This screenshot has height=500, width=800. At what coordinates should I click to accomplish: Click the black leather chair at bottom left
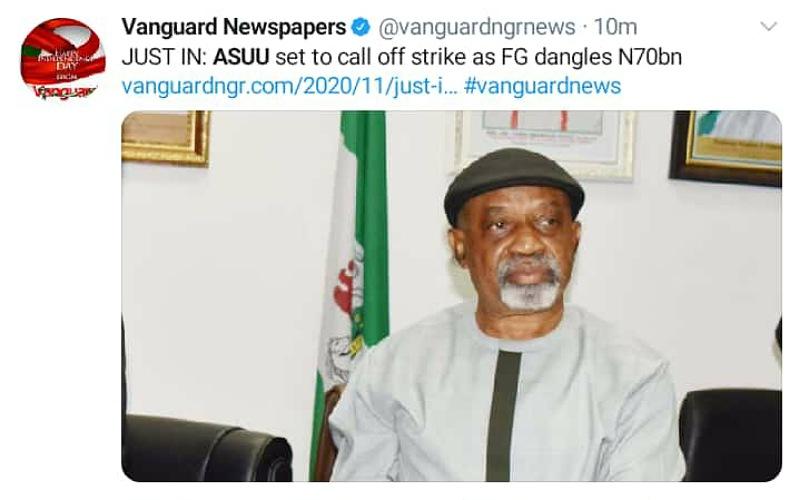[x=207, y=448]
